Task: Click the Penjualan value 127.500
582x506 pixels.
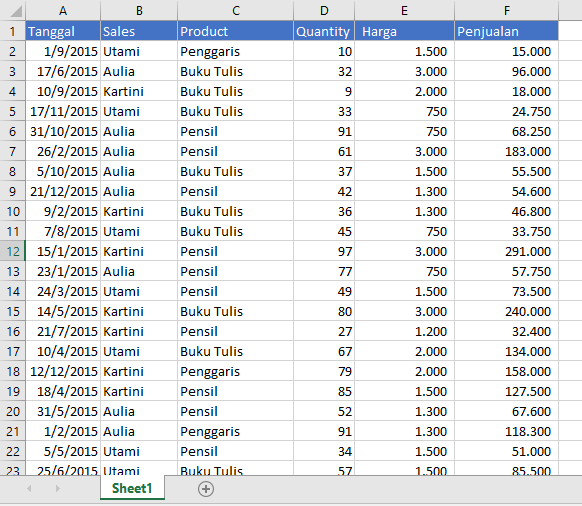Action: point(507,391)
